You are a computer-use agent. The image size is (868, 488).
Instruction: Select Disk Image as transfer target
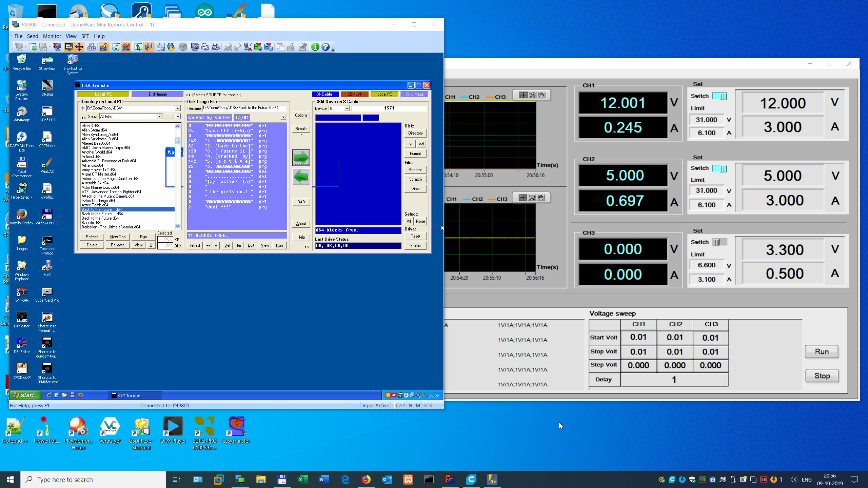tap(414, 94)
